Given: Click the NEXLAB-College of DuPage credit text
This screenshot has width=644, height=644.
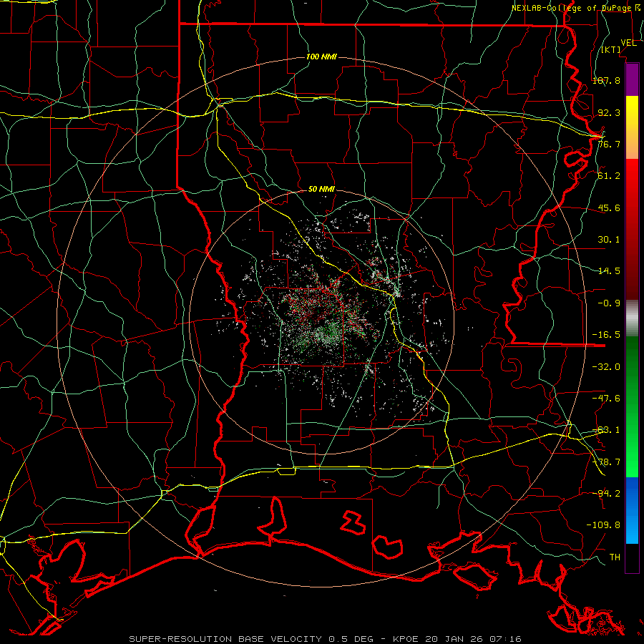Looking at the screenshot, I should (577, 8).
